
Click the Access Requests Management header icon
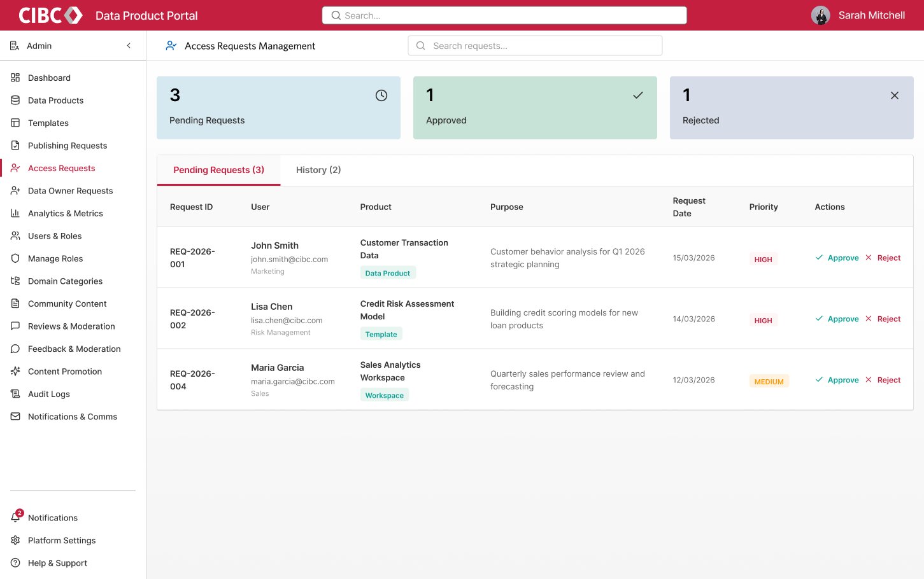pos(171,46)
